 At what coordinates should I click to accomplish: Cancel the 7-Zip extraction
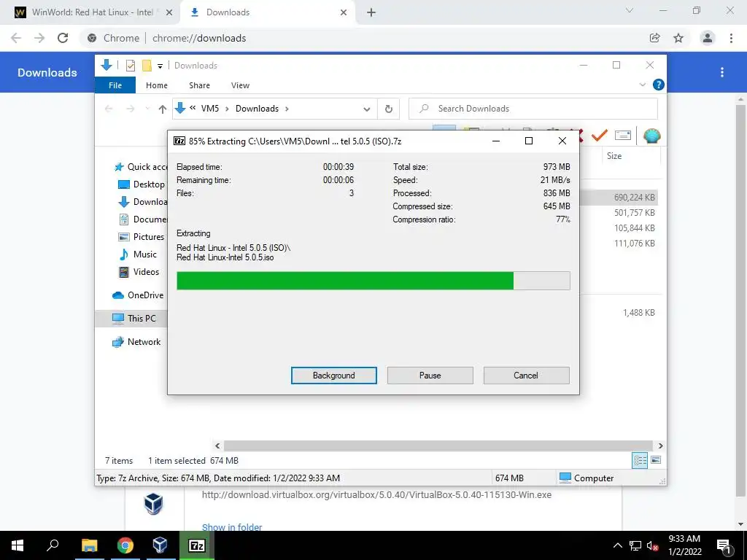click(526, 376)
